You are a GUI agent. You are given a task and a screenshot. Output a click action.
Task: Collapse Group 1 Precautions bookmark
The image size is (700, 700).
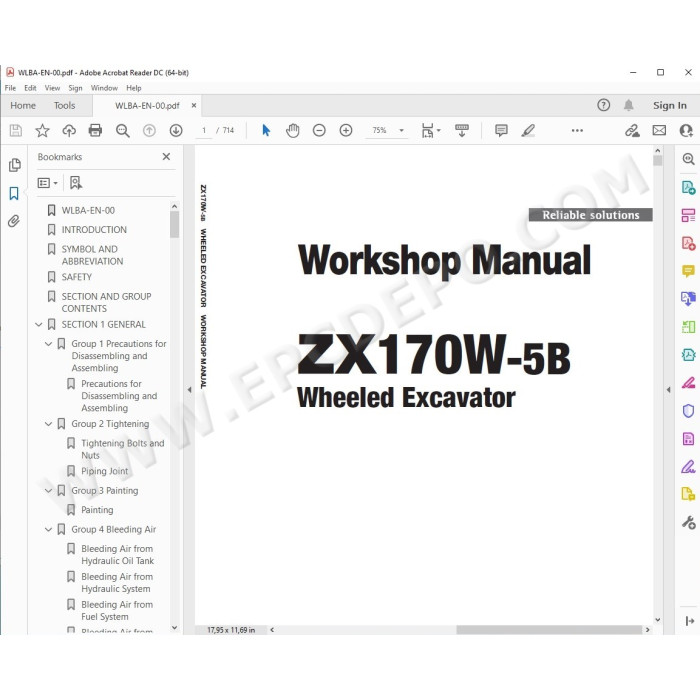pos(49,344)
